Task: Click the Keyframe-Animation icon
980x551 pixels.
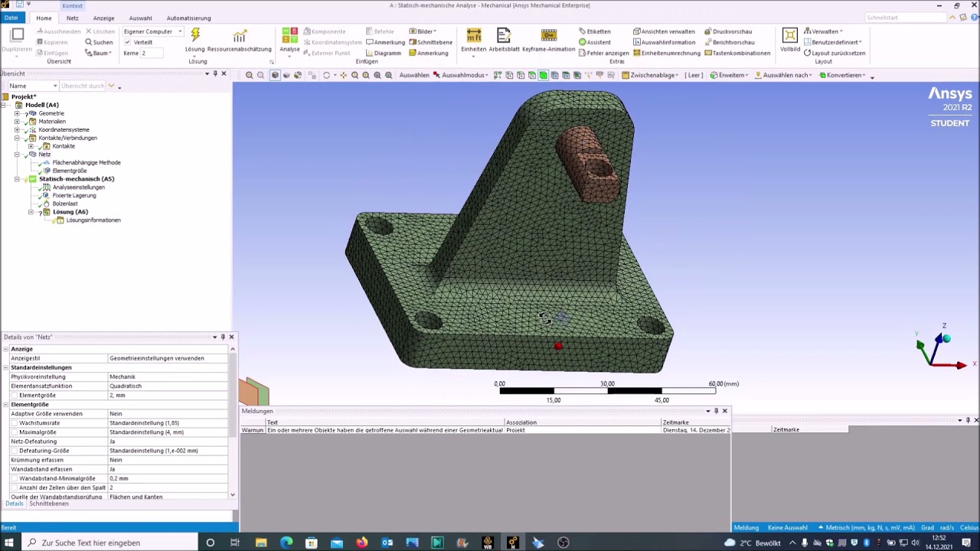Action: (x=548, y=35)
